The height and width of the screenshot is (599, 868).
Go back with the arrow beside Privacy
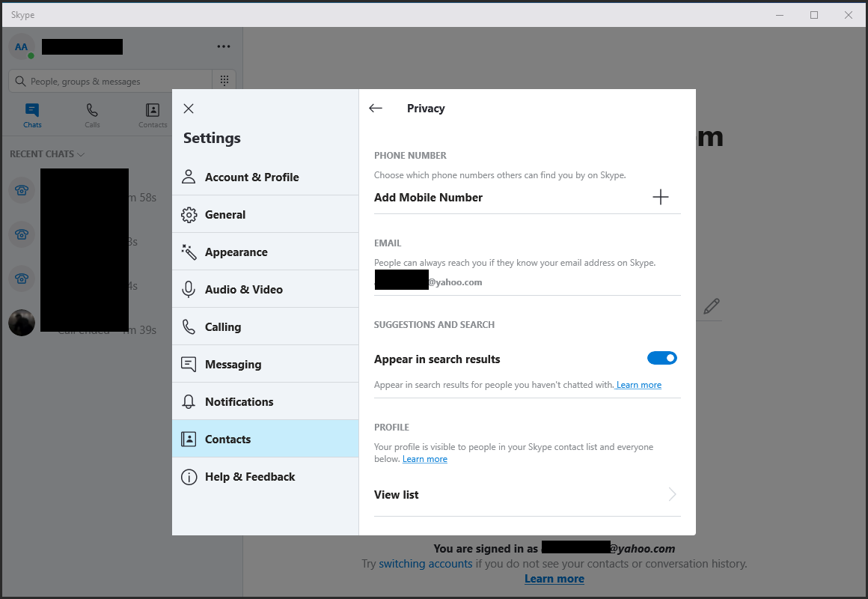[x=376, y=108]
